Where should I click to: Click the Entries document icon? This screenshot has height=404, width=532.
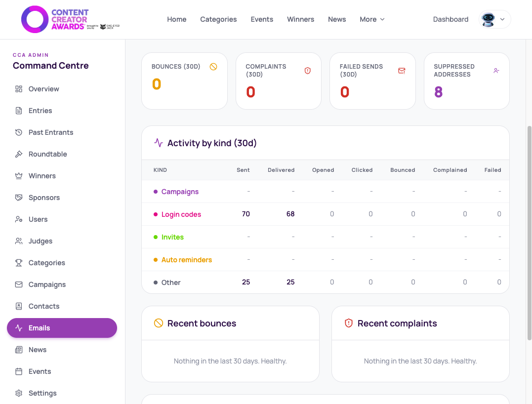tap(19, 111)
